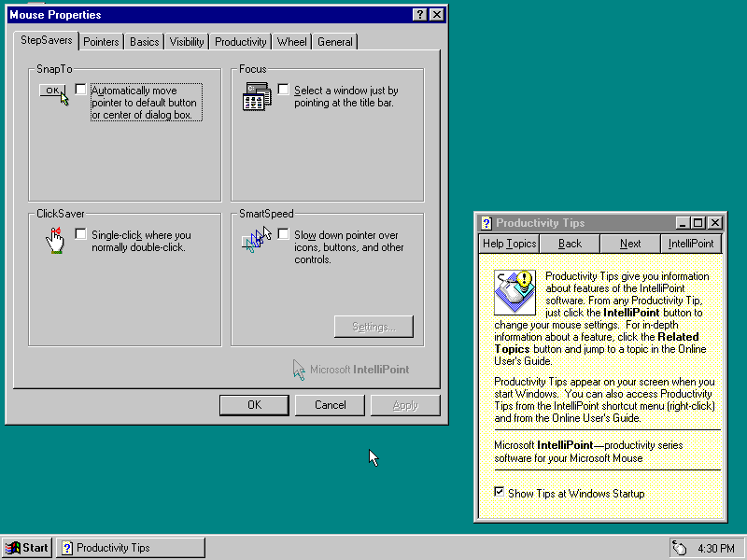Click the mouse lightbulb icon in Productivity Tips

[515, 292]
